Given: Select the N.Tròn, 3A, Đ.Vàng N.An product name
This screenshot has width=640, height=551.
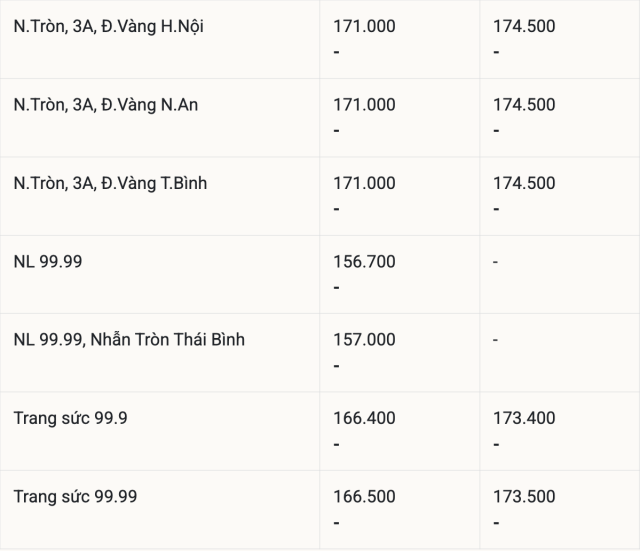Looking at the screenshot, I should 106,105.
